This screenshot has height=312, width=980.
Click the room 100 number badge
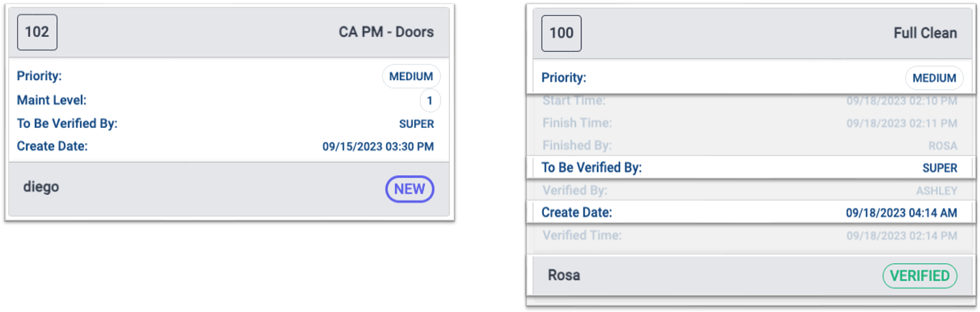(x=561, y=34)
